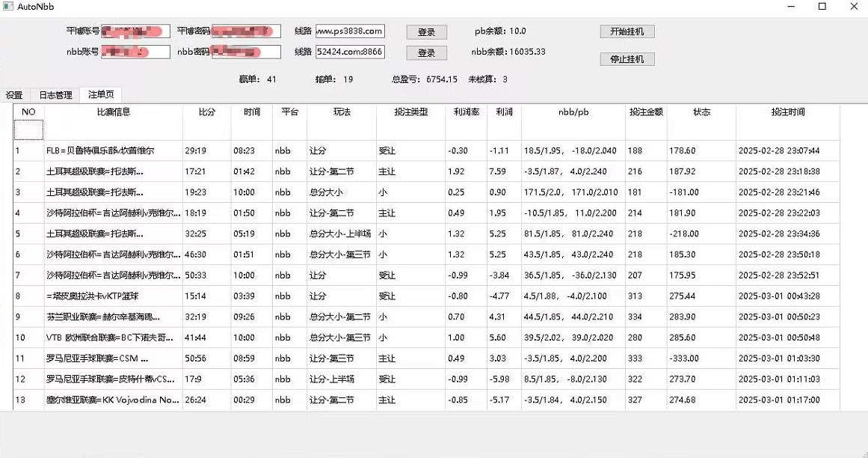
Task: Click the 利润 column header
Action: (504, 112)
